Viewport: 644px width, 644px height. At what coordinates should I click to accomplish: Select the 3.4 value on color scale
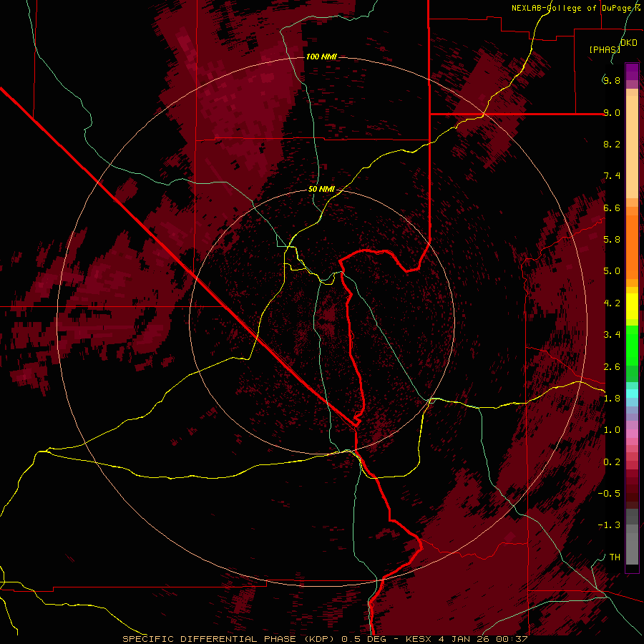612,335
